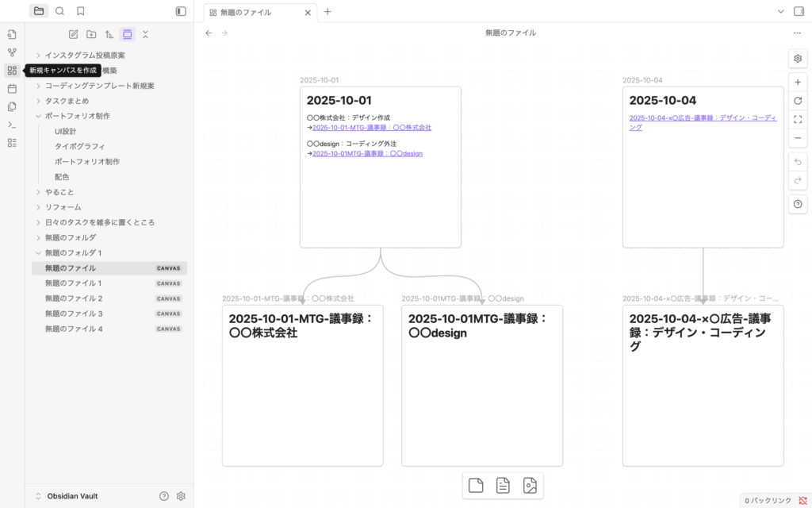This screenshot has width=812, height=508.
Task: Click the new note icon in sidebar
Action: [73, 34]
